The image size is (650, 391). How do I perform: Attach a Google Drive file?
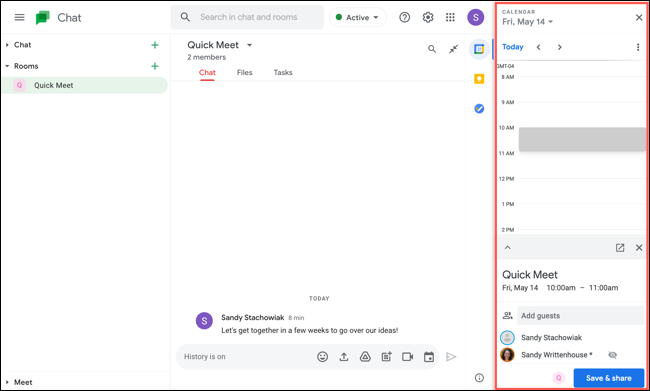pyautogui.click(x=365, y=357)
